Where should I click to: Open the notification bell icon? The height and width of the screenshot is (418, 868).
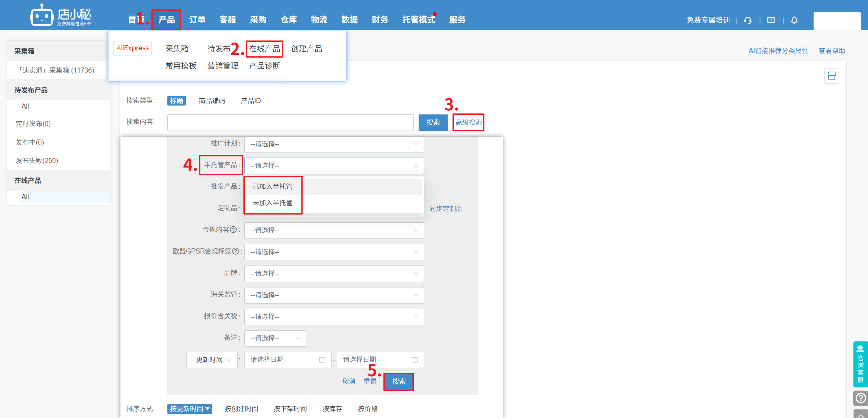(794, 20)
